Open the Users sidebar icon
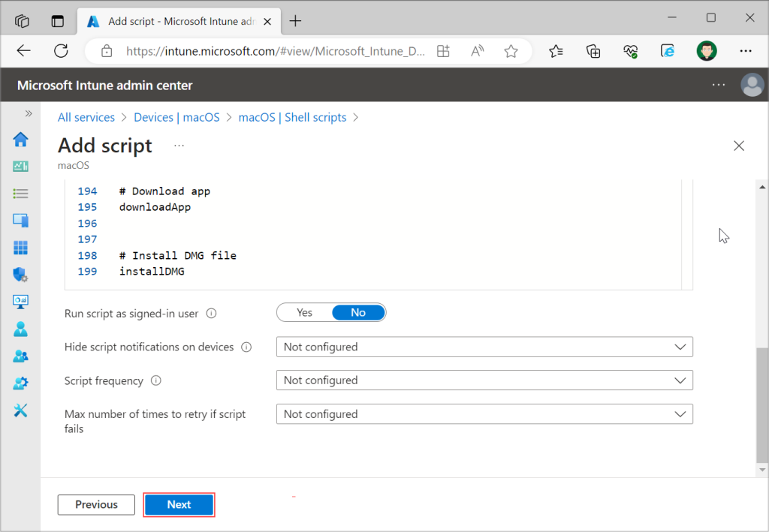This screenshot has width=769, height=532. 20,329
